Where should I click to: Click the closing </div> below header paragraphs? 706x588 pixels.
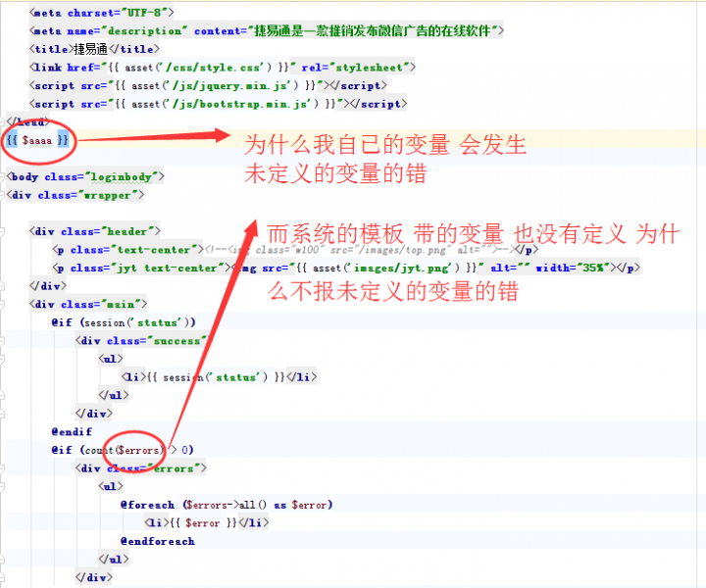tap(48, 286)
